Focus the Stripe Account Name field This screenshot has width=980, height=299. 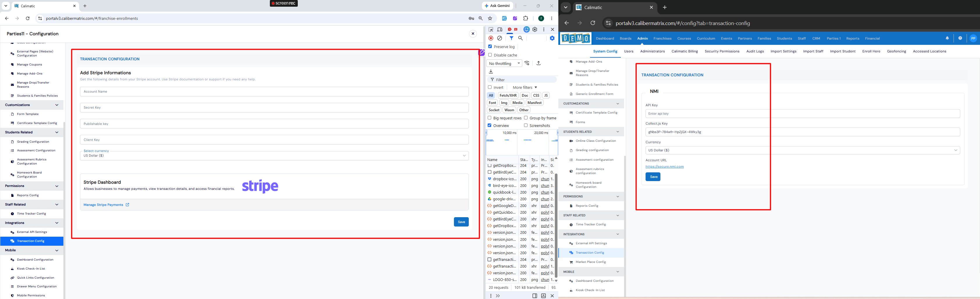pos(274,91)
